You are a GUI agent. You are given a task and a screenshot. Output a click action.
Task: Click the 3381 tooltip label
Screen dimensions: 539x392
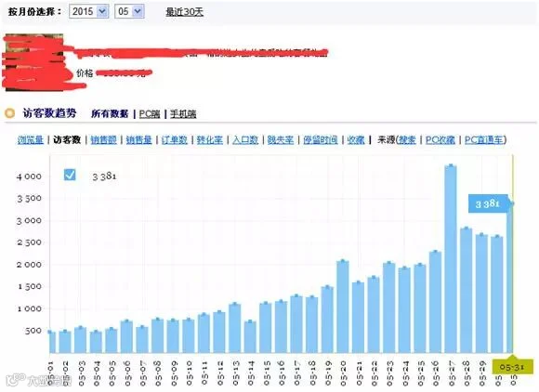pos(488,203)
